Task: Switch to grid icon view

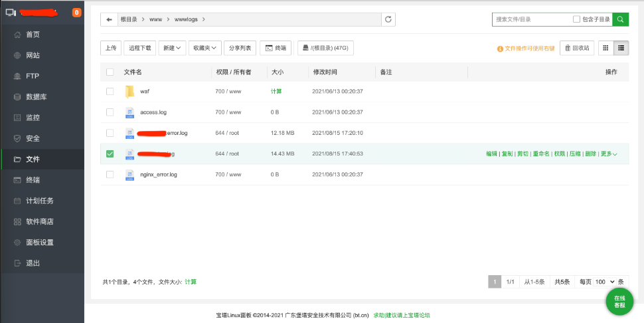Action: pos(605,48)
